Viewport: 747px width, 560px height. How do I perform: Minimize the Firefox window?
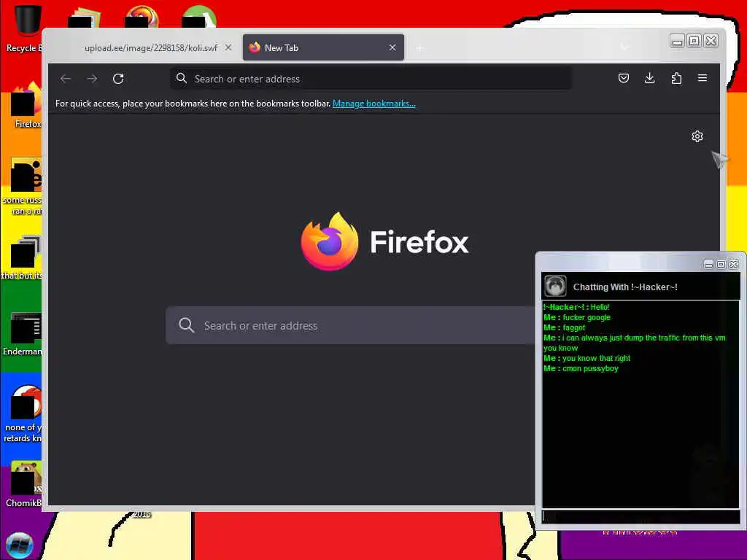677,42
